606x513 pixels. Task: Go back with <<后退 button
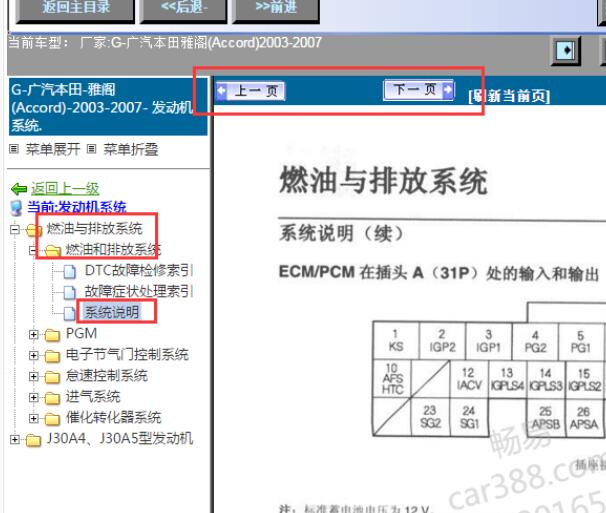184,9
